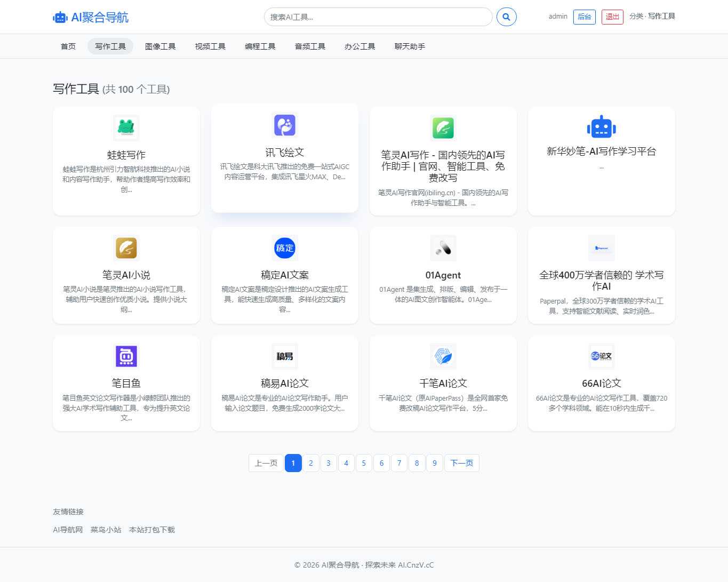Click the 千笔AI论文 leaf icon
The image size is (728, 582).
[443, 356]
